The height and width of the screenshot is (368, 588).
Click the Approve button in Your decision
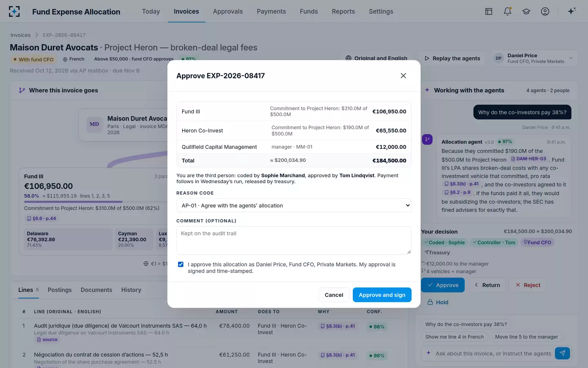pos(443,285)
